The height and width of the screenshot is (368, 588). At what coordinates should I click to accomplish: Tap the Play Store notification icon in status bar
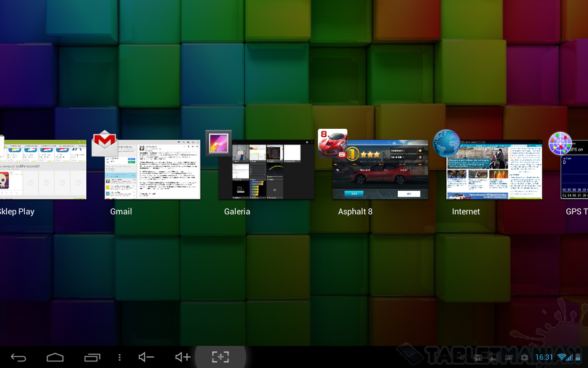coord(525,357)
